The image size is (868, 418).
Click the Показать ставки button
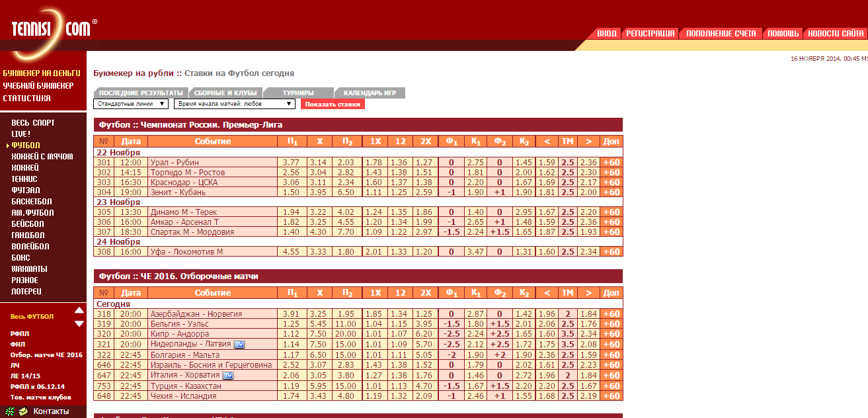tap(333, 104)
